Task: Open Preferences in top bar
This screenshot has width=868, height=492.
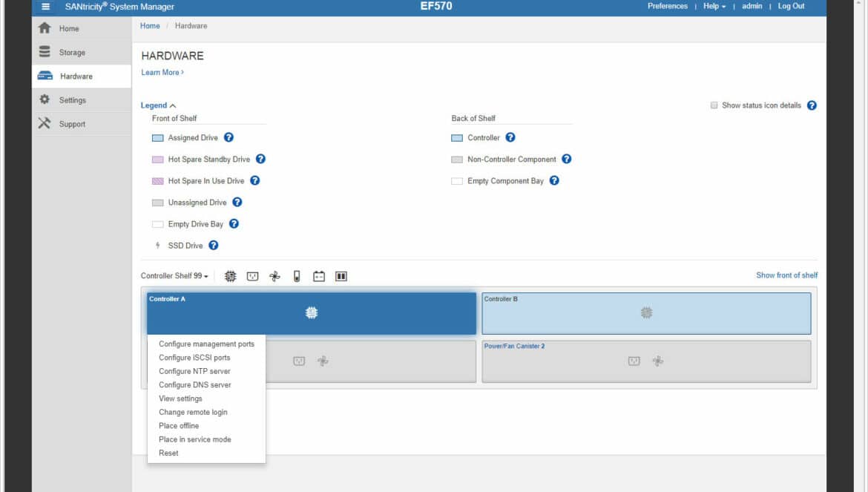Action: point(668,6)
